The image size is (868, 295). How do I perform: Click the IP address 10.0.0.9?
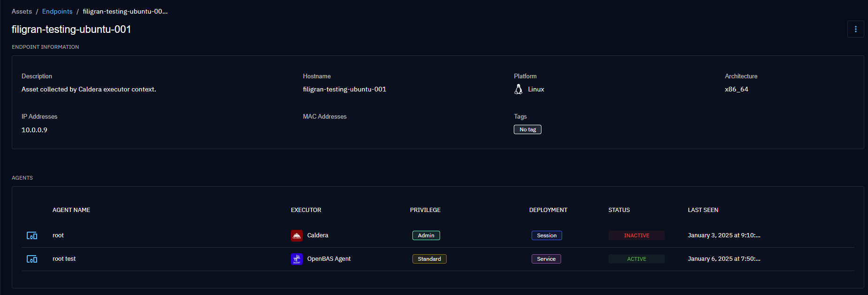(34, 130)
